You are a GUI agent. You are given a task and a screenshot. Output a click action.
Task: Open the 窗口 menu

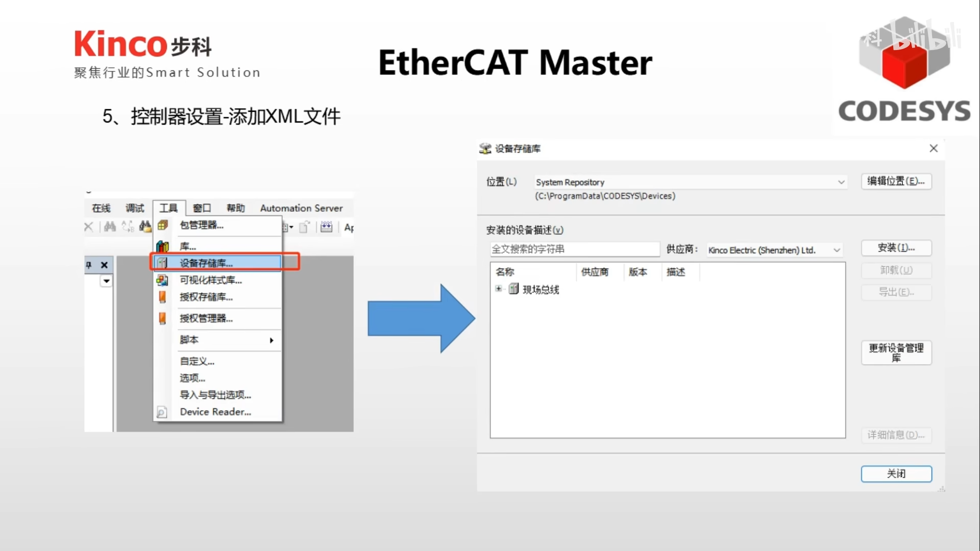tap(202, 208)
